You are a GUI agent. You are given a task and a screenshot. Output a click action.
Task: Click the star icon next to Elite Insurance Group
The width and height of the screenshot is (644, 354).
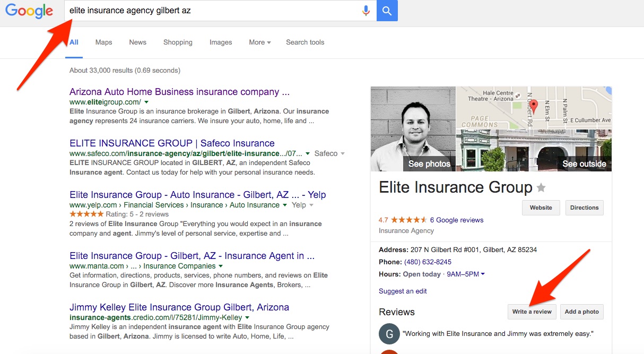pyautogui.click(x=542, y=187)
